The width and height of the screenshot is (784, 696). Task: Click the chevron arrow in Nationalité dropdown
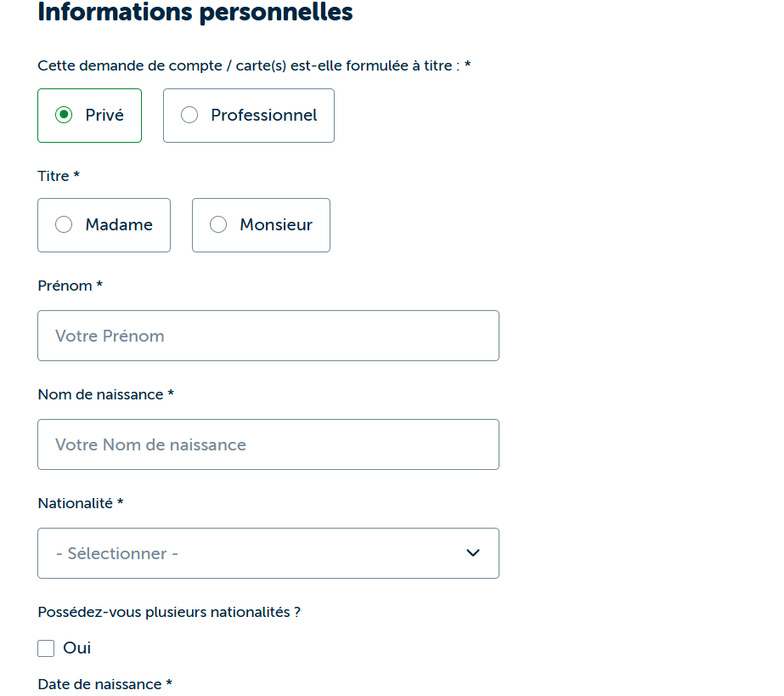tap(473, 553)
